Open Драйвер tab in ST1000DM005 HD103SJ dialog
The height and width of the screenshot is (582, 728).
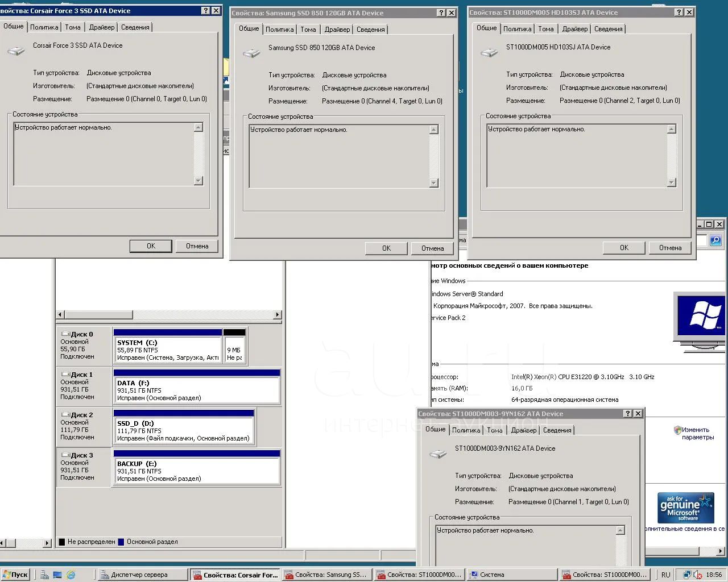pyautogui.click(x=575, y=28)
